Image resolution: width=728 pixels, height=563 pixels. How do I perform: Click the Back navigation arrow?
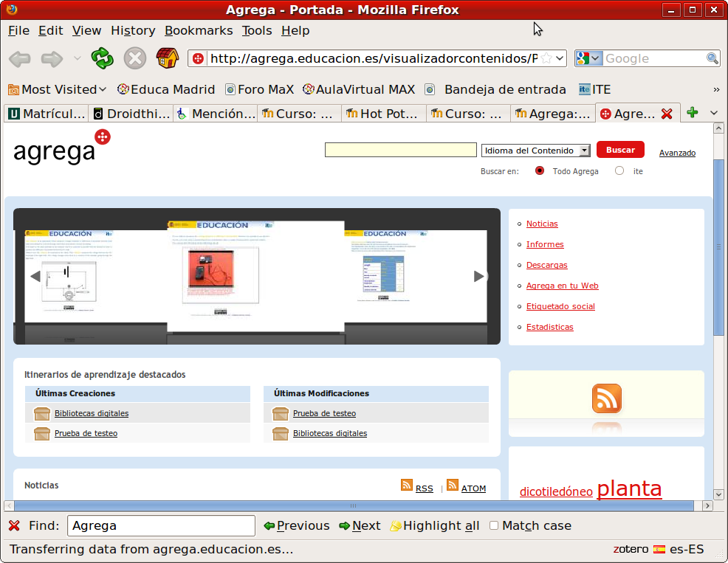coord(20,59)
